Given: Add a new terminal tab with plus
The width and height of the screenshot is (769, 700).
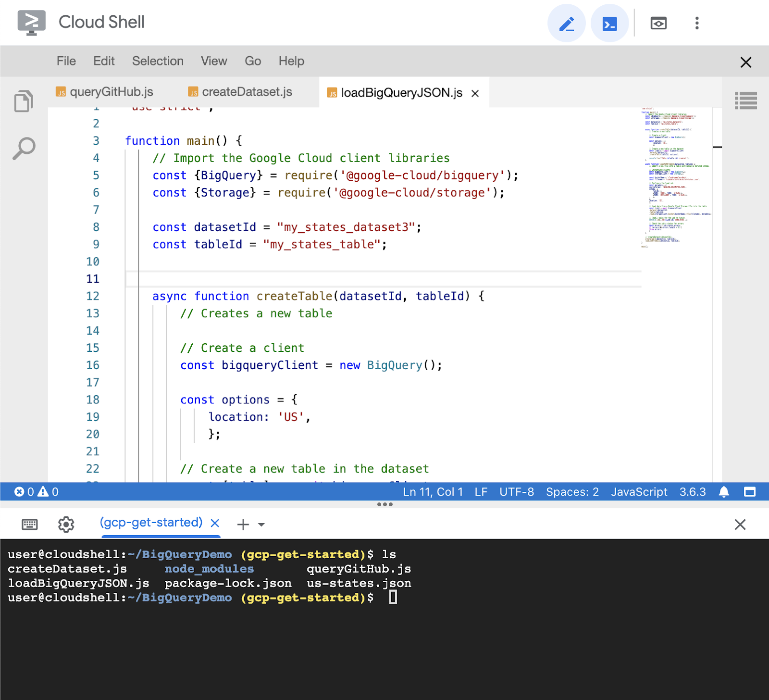Looking at the screenshot, I should pyautogui.click(x=243, y=524).
